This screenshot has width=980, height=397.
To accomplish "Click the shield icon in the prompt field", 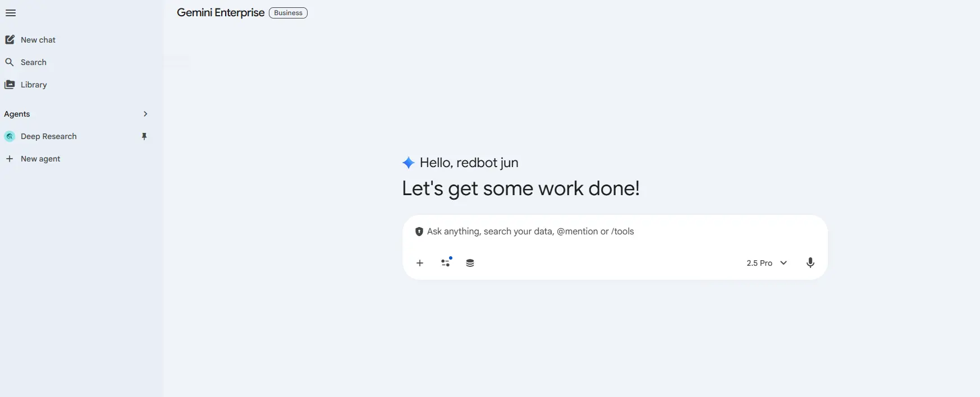I will [419, 232].
